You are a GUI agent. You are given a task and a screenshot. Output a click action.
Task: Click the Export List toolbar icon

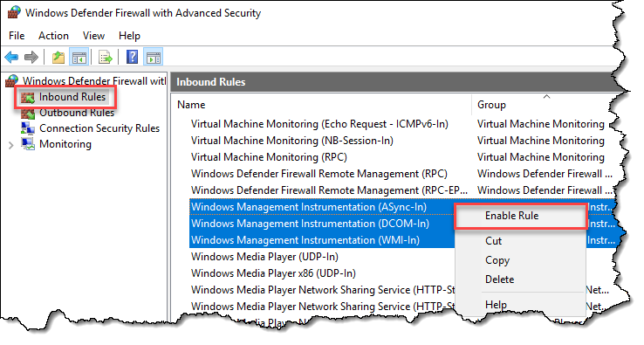point(106,57)
